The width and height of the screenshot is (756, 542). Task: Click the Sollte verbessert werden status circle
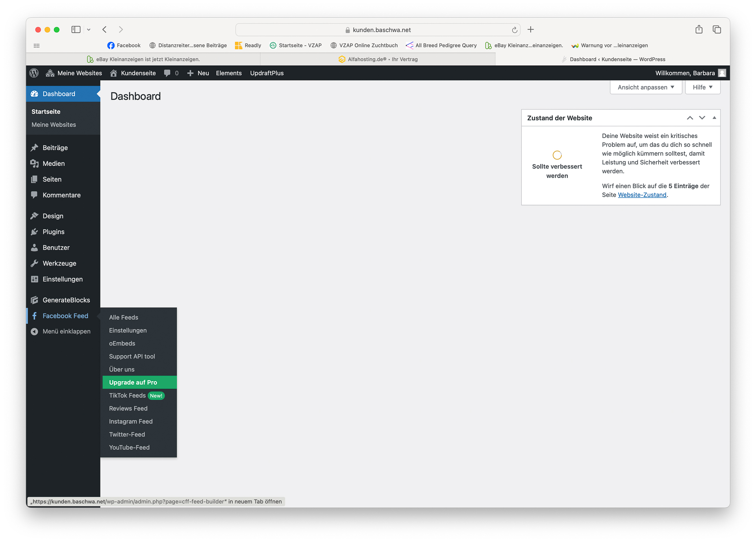(x=557, y=155)
